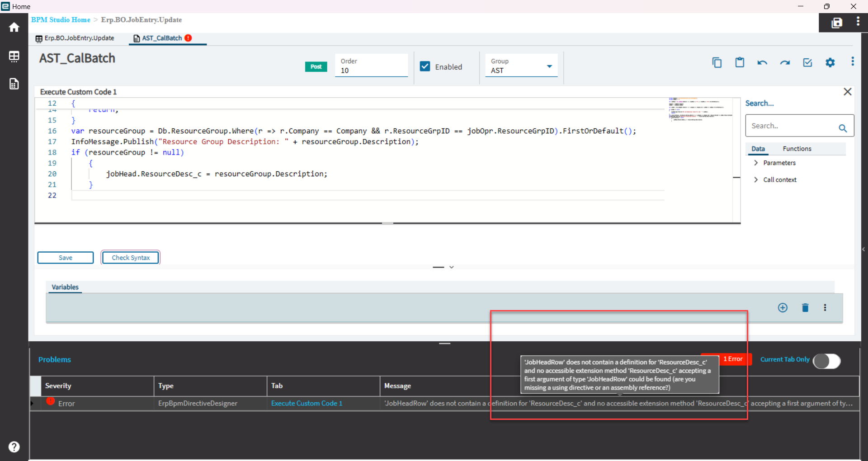Open the Execute Custom Code 1 link
This screenshot has width=868, height=461.
[307, 403]
